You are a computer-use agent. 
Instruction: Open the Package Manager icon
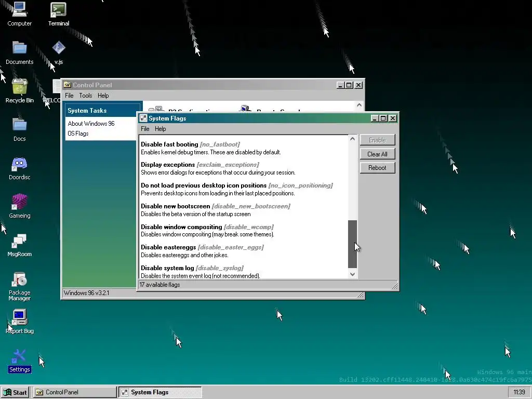(x=19, y=286)
